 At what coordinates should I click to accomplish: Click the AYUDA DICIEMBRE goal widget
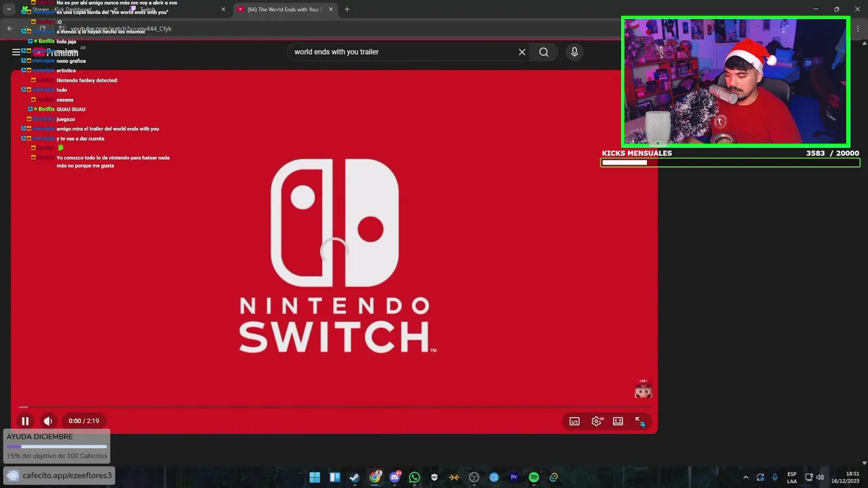[57, 446]
